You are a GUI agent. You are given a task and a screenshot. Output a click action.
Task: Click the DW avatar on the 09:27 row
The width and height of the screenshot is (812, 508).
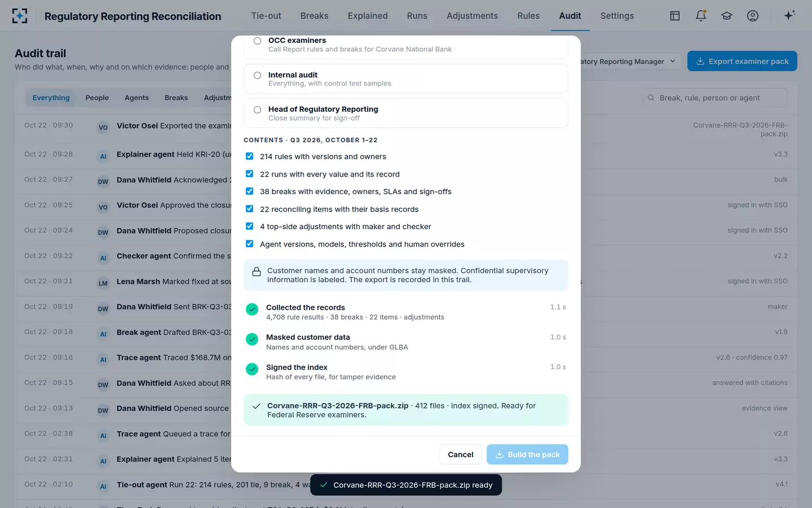103,182
